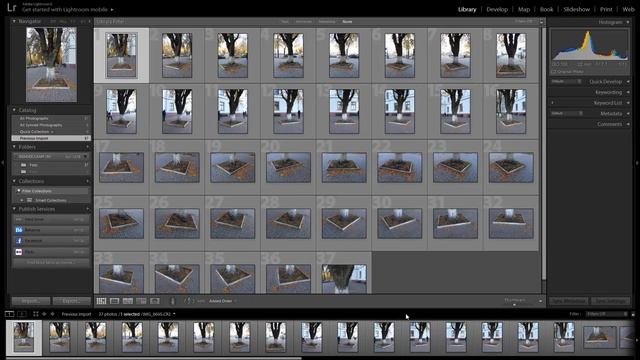The width and height of the screenshot is (640, 360).
Task: Click the Sync Metadata button
Action: click(569, 301)
